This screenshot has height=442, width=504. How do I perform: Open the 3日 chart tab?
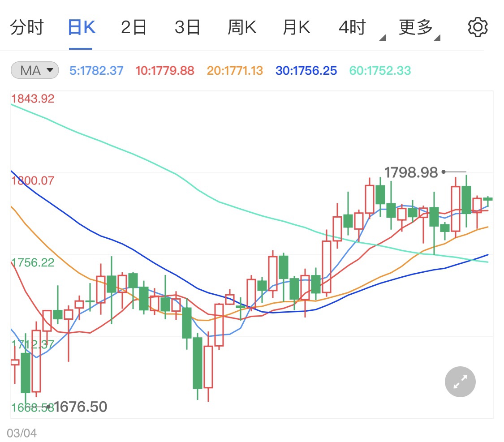point(187,28)
